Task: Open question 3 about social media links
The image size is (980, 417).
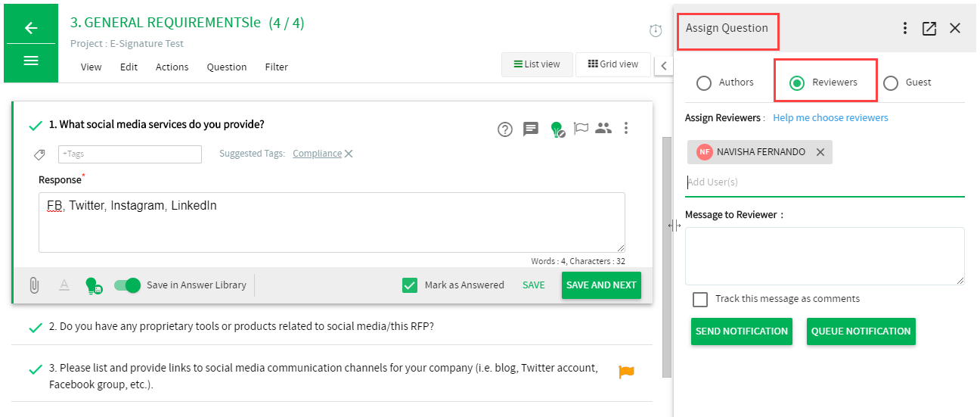Action: 324,376
